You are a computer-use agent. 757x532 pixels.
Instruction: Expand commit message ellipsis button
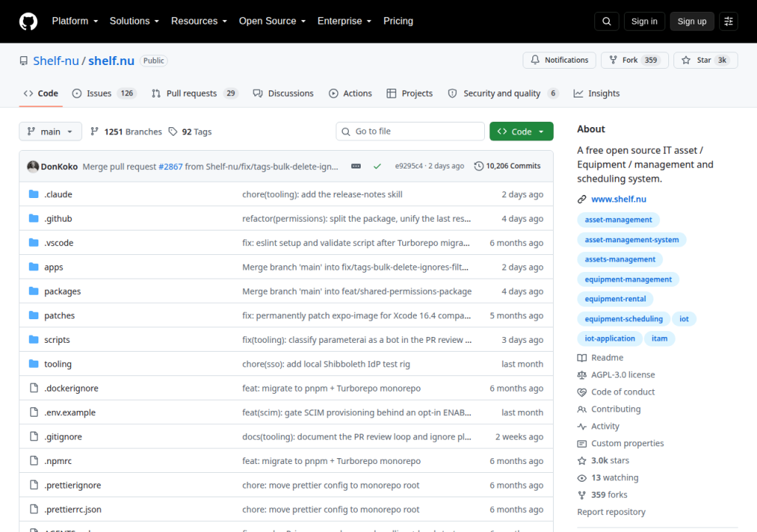[x=356, y=166]
